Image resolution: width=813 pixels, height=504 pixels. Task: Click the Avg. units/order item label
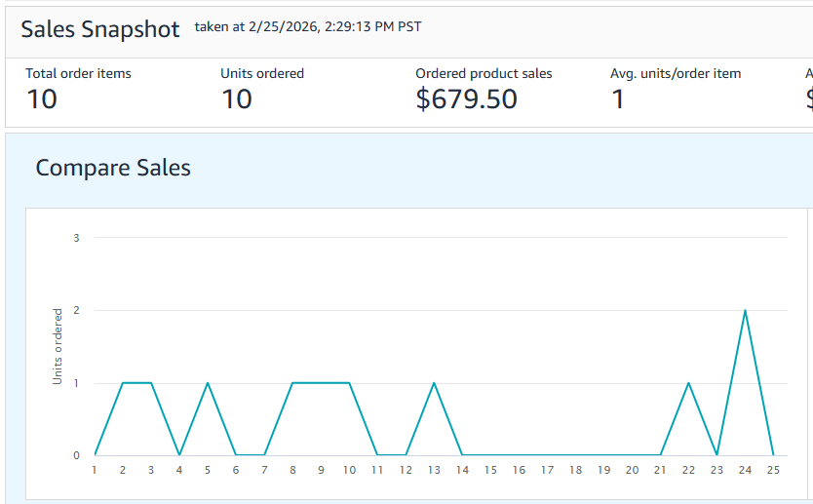click(676, 73)
